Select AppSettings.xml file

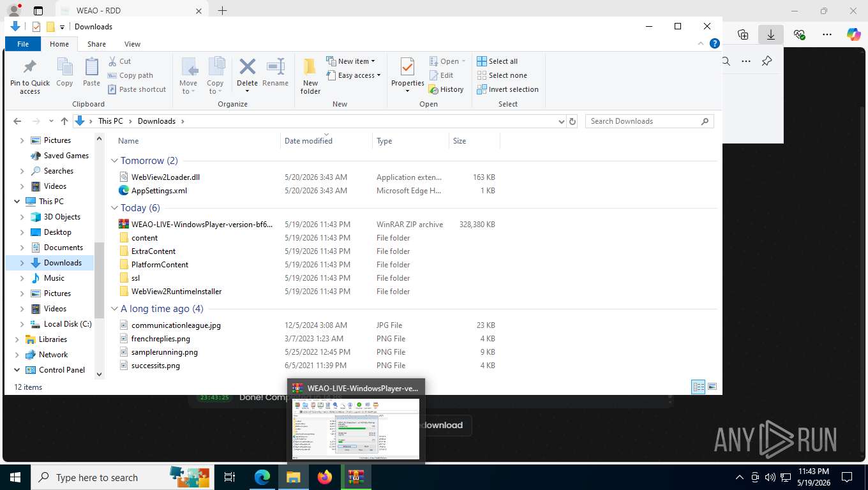tap(159, 191)
